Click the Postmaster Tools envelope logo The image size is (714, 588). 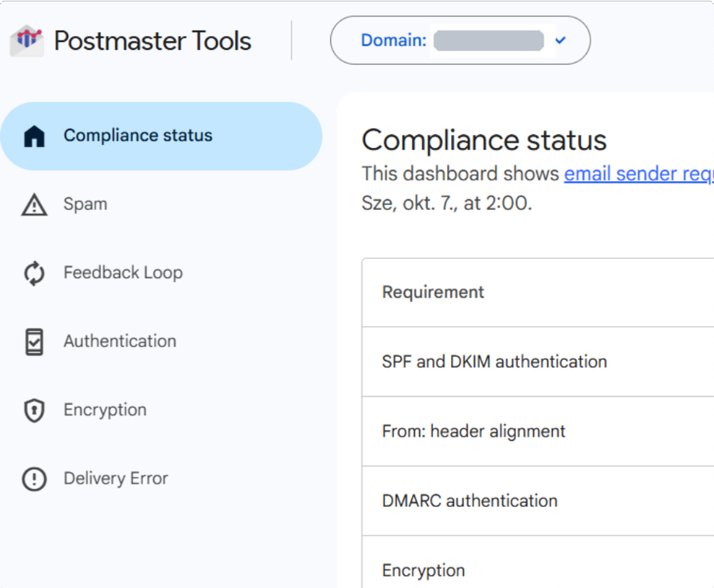(27, 40)
